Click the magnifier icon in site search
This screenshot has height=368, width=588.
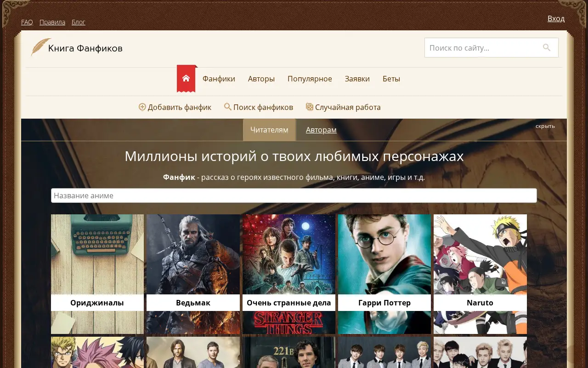coord(546,47)
